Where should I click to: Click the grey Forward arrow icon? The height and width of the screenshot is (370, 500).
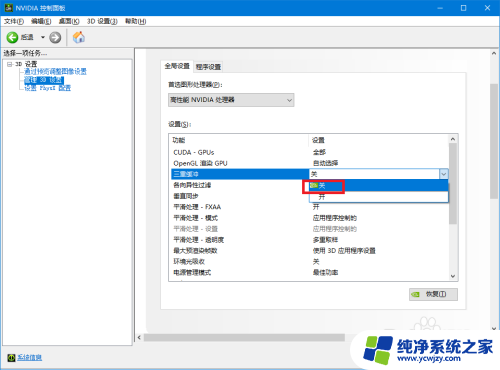tap(55, 37)
